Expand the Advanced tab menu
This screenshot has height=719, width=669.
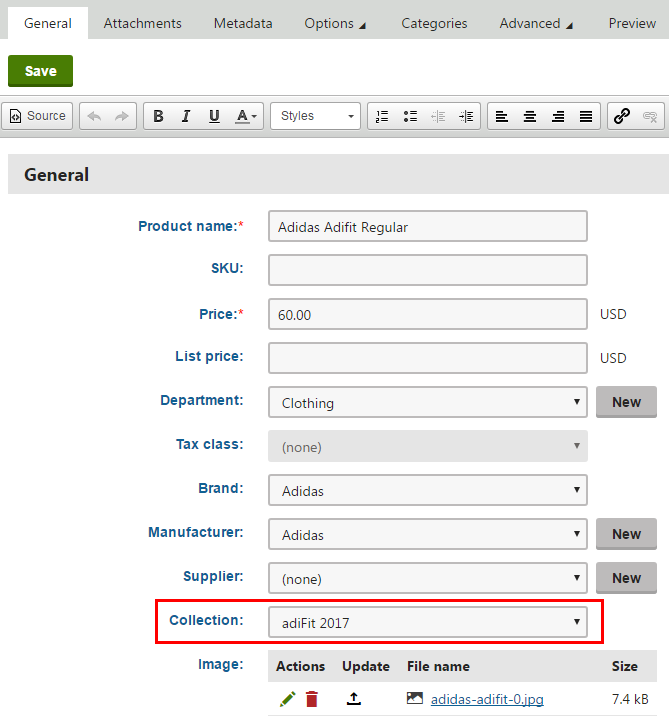536,23
